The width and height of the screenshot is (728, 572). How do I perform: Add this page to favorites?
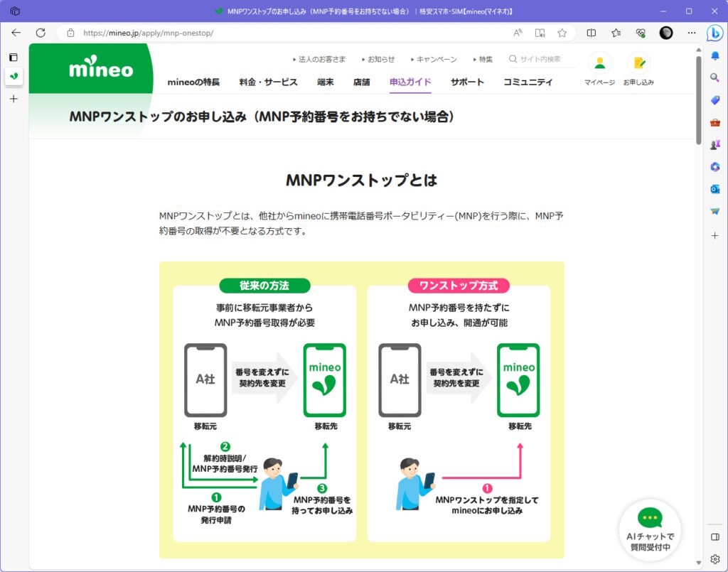(562, 33)
